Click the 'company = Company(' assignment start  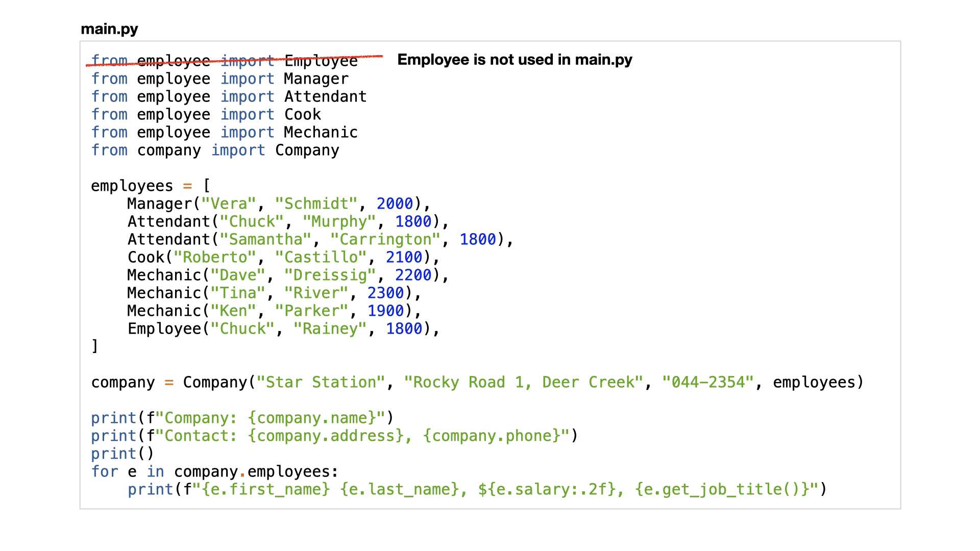click(173, 382)
